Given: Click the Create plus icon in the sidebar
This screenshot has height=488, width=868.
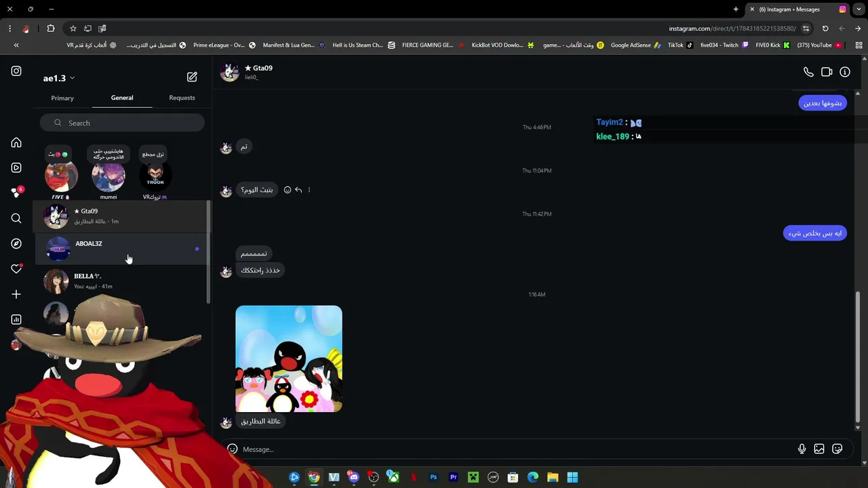Looking at the screenshot, I should pyautogui.click(x=16, y=294).
